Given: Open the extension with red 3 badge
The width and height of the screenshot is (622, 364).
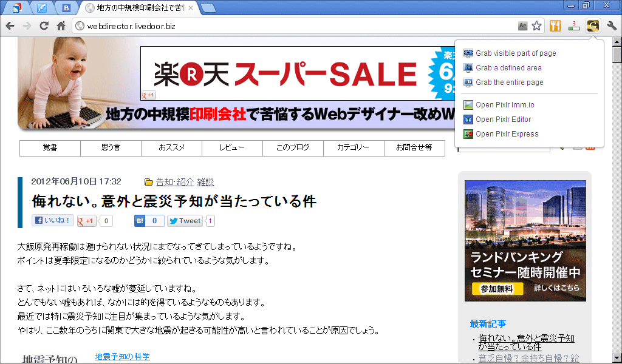Looking at the screenshot, I should coord(574,26).
